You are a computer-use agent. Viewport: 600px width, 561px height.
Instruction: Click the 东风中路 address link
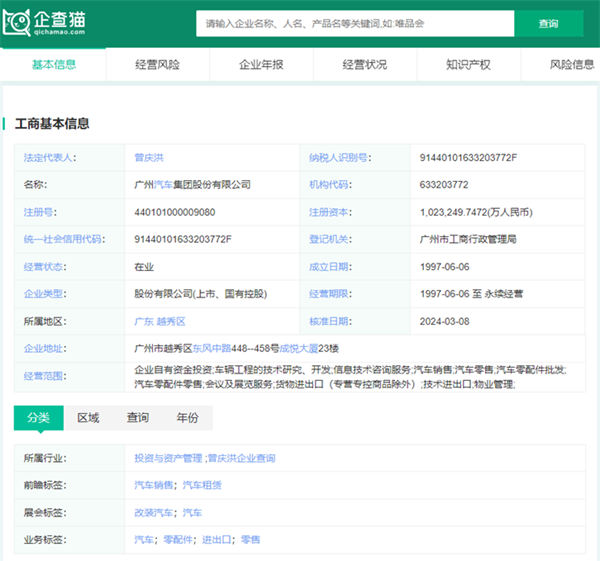click(x=211, y=348)
